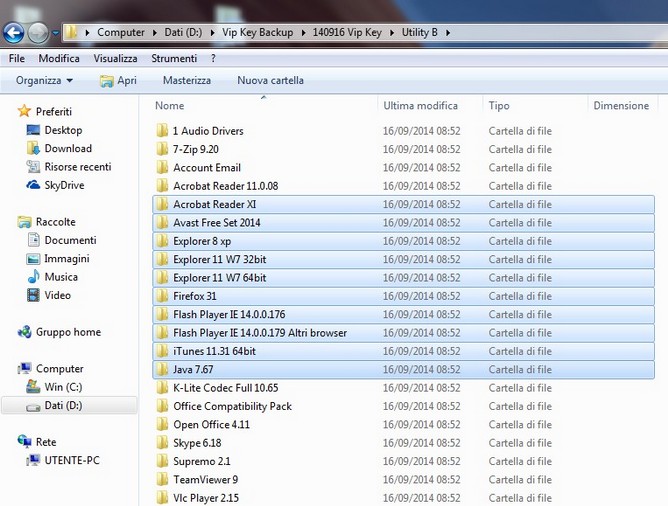
Task: Select Acrobat Reader XI folder name
Action: 214,204
